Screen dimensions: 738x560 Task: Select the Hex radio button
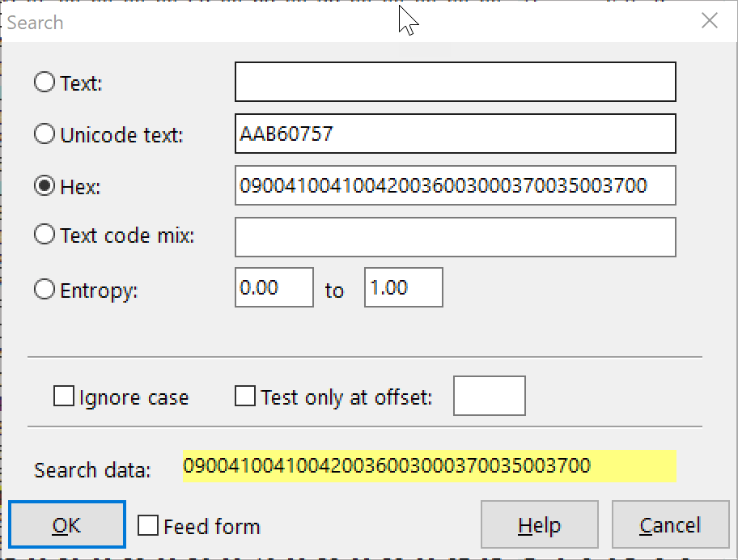pyautogui.click(x=45, y=185)
